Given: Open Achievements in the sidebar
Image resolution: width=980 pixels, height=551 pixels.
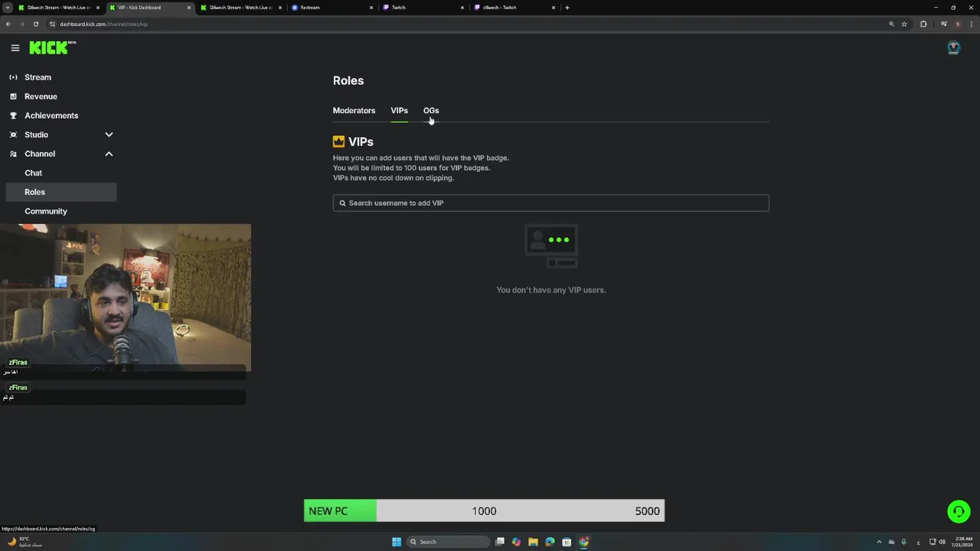Looking at the screenshot, I should point(51,116).
